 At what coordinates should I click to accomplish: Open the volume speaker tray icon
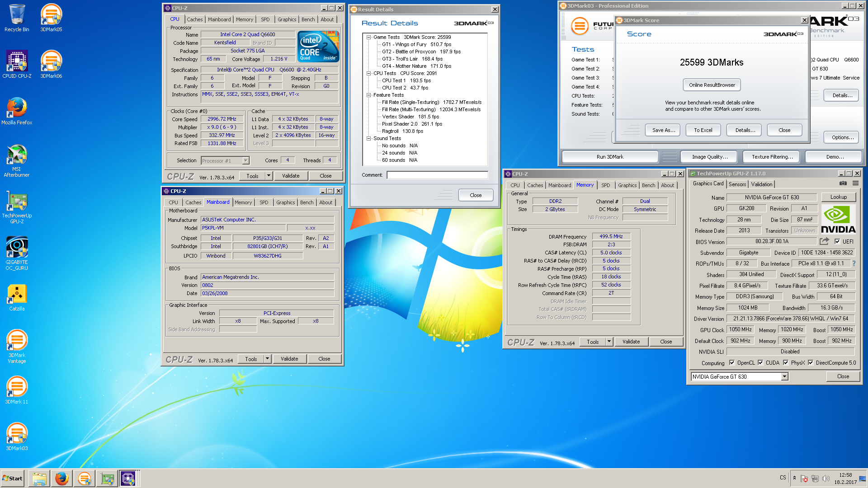pyautogui.click(x=826, y=479)
